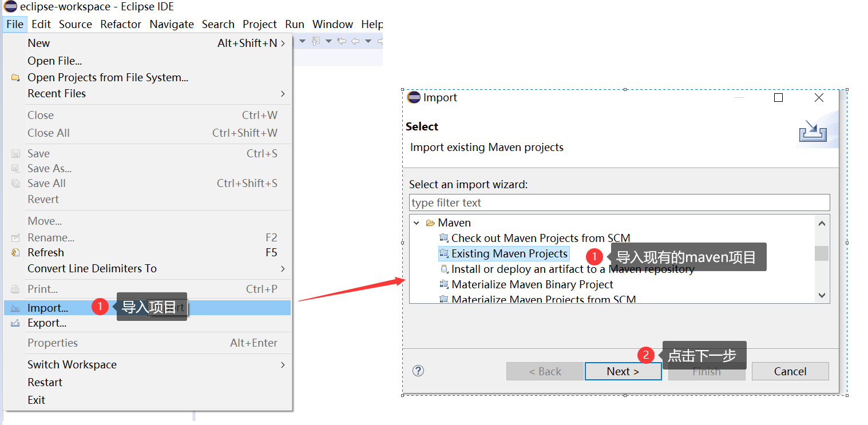Click the Refresh icon in the File menu
Screen dimensions: 868x425
coord(15,253)
